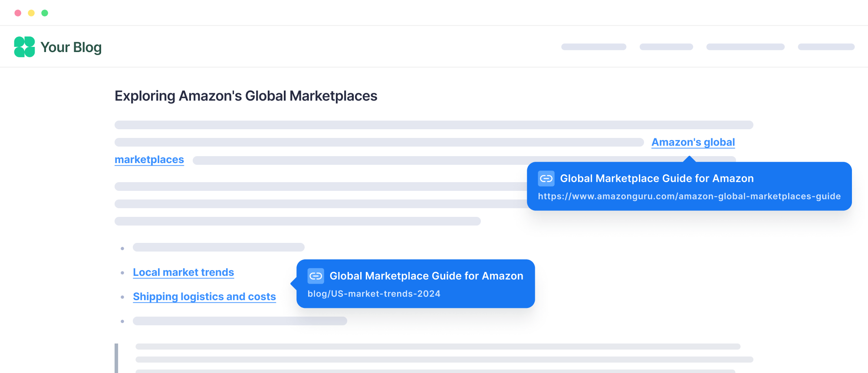Click the tooltip title above the amazonguru URL
This screenshot has width=868, height=373.
(x=657, y=178)
